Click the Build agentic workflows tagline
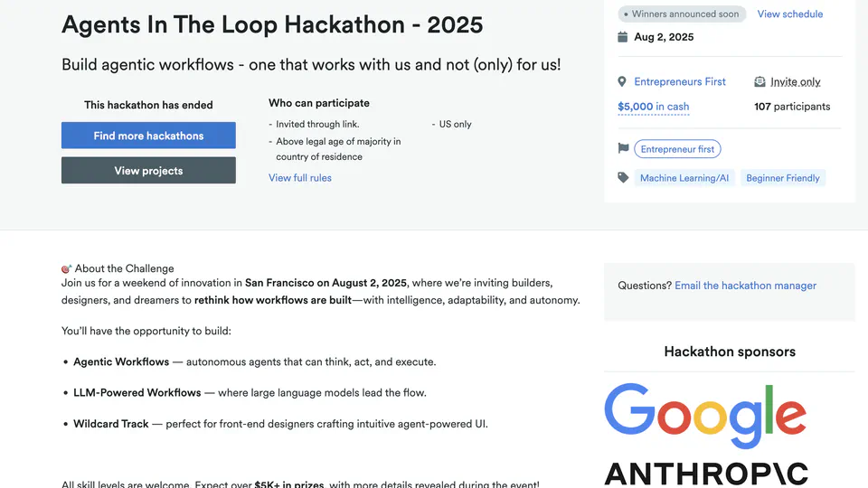This screenshot has height=488, width=868. [311, 65]
